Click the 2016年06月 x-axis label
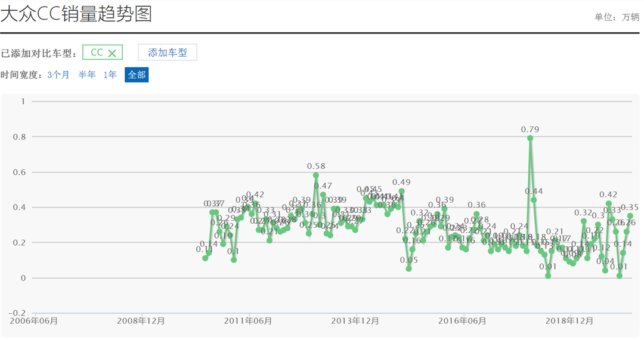This screenshot has height=340, width=644. [x=463, y=321]
